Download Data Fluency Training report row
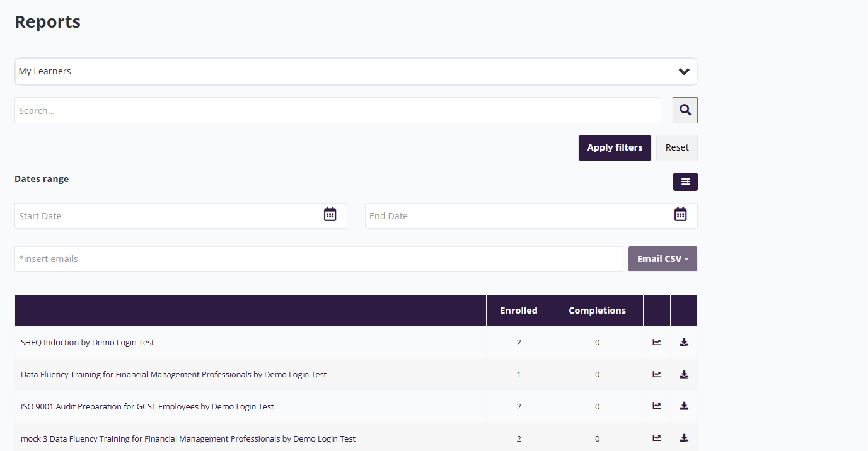Image resolution: width=868 pixels, height=451 pixels. [x=684, y=374]
